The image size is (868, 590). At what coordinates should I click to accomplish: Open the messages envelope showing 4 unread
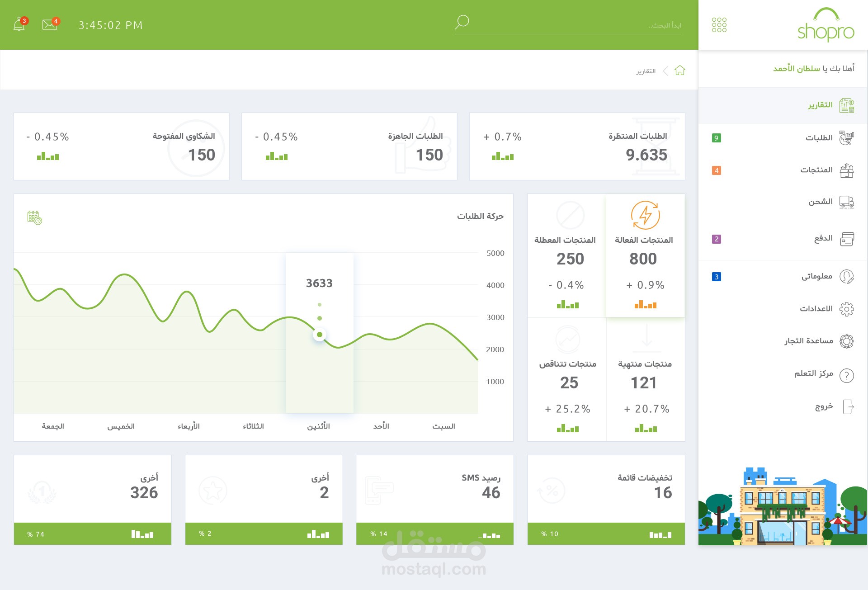click(x=50, y=24)
